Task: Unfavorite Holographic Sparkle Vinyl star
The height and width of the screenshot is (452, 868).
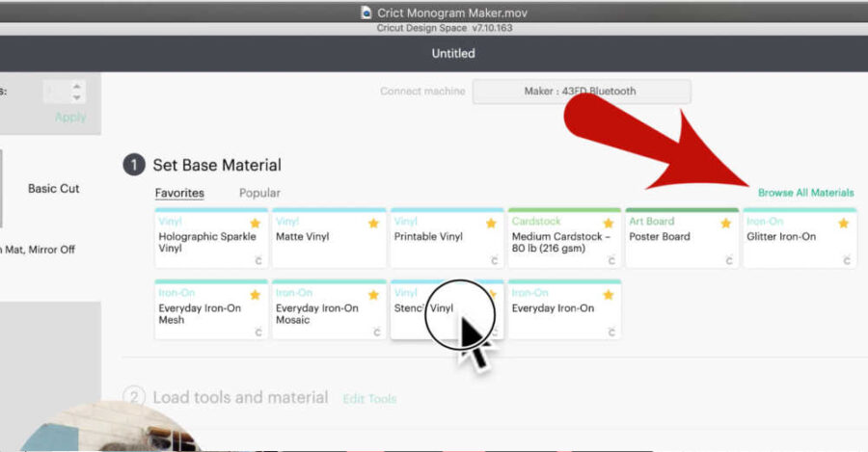Action: tap(256, 224)
